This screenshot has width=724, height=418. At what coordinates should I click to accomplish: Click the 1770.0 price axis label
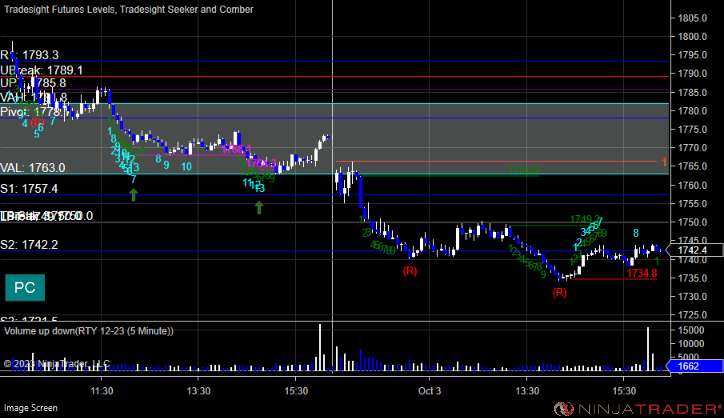click(x=693, y=148)
